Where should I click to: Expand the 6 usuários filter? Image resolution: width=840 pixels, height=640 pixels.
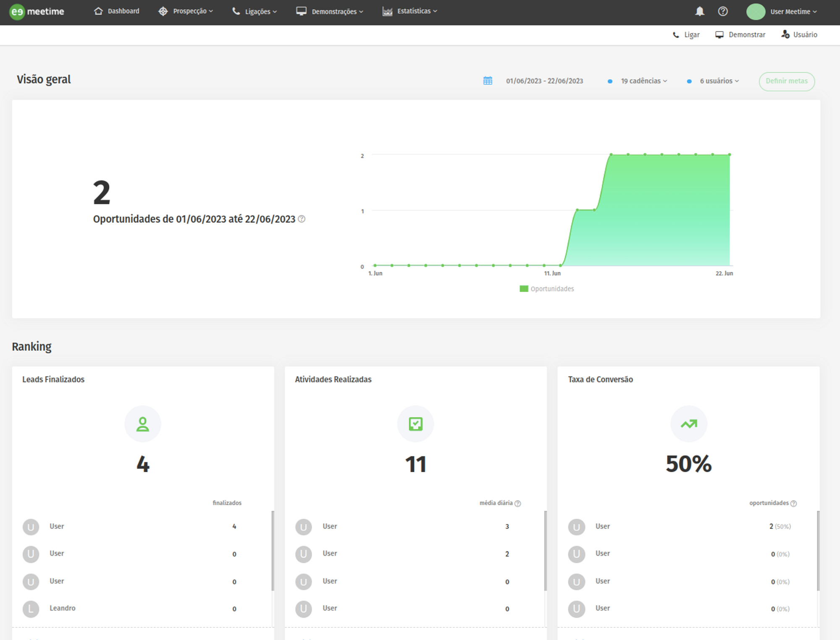click(x=719, y=81)
